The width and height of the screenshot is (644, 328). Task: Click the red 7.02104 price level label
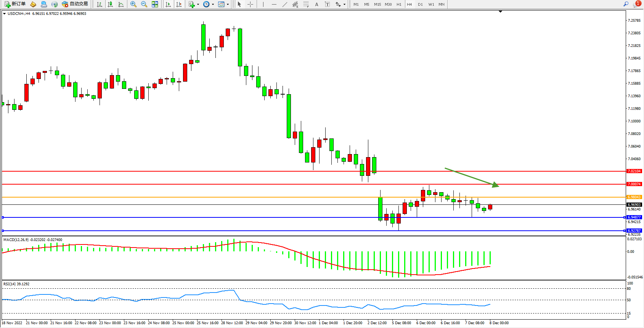[634, 171]
